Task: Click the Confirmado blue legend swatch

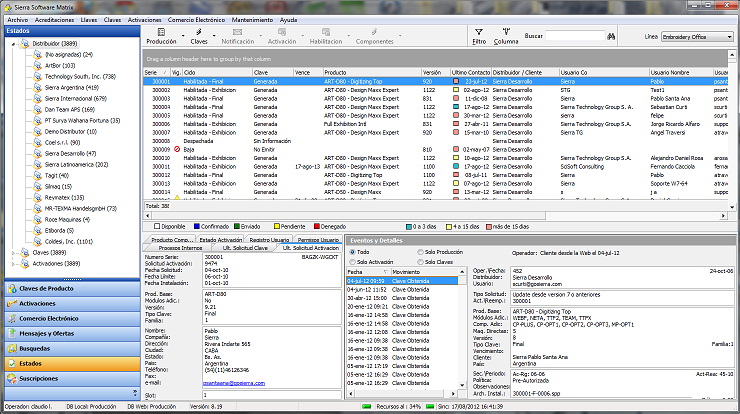Action: [197, 227]
